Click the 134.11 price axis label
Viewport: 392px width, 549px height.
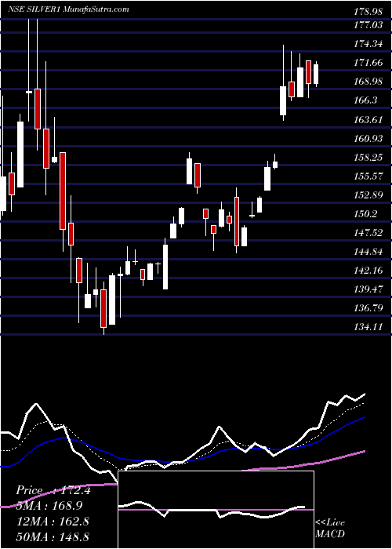click(368, 327)
